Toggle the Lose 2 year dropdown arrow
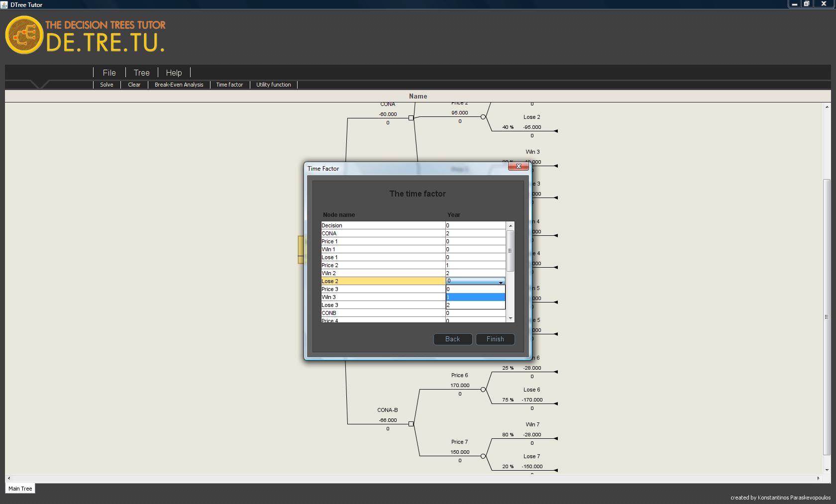The image size is (836, 504). (501, 282)
